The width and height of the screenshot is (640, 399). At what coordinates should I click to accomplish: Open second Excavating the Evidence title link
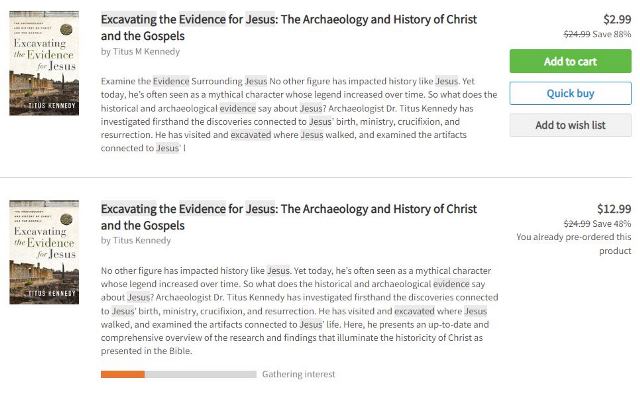pyautogui.click(x=289, y=217)
